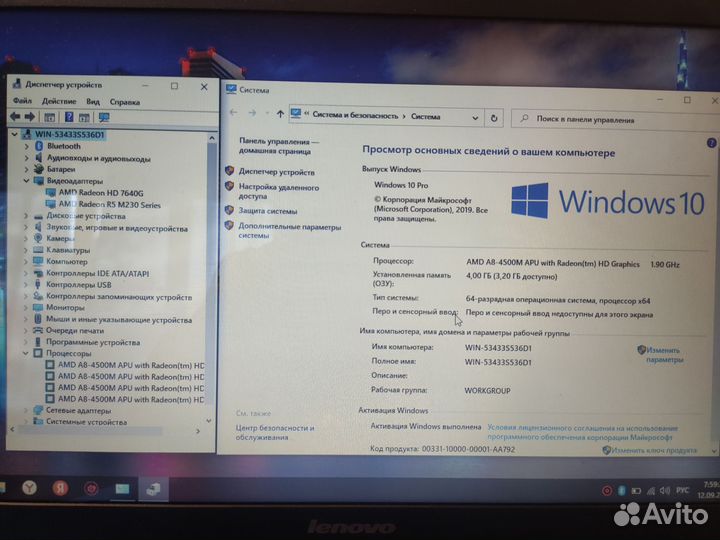The width and height of the screenshot is (720, 540).
Task: Select the Клавиатуры category
Action: point(68,250)
